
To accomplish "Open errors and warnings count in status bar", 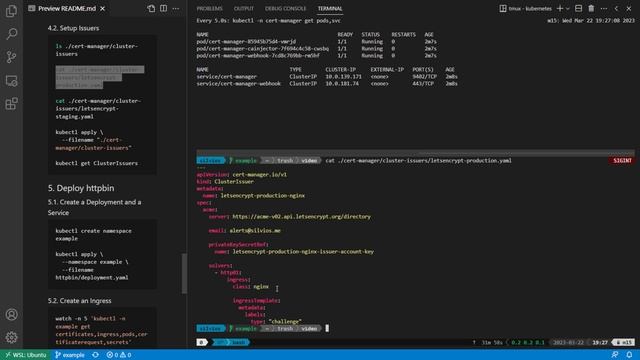I will point(119,355).
